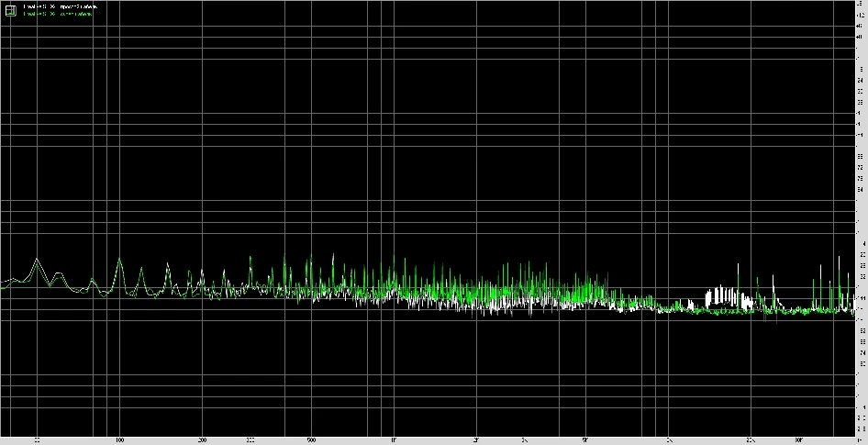The image size is (868, 445).
Task: Click the 100 Hz frequency axis label
Action: click(119, 440)
